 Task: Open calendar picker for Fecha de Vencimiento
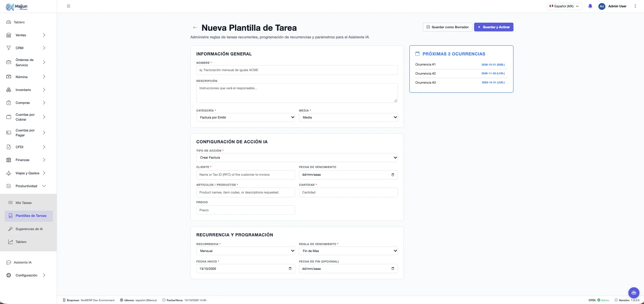[393, 175]
